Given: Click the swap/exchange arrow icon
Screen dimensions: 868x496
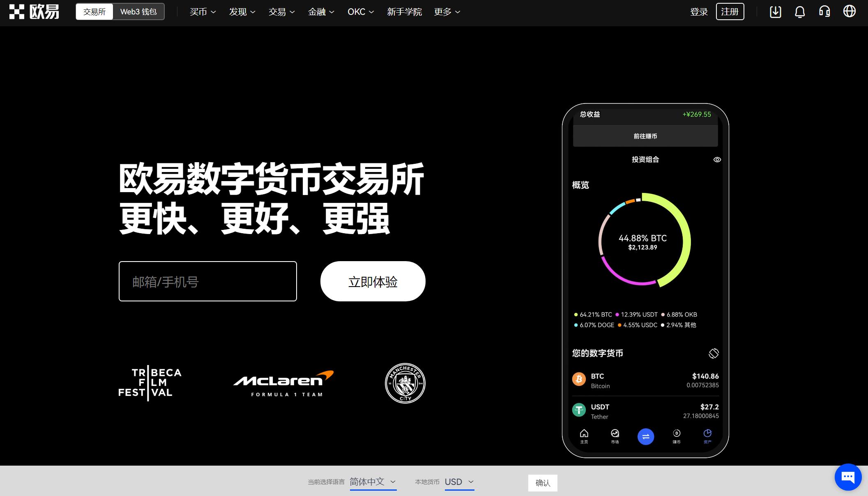Looking at the screenshot, I should point(645,436).
